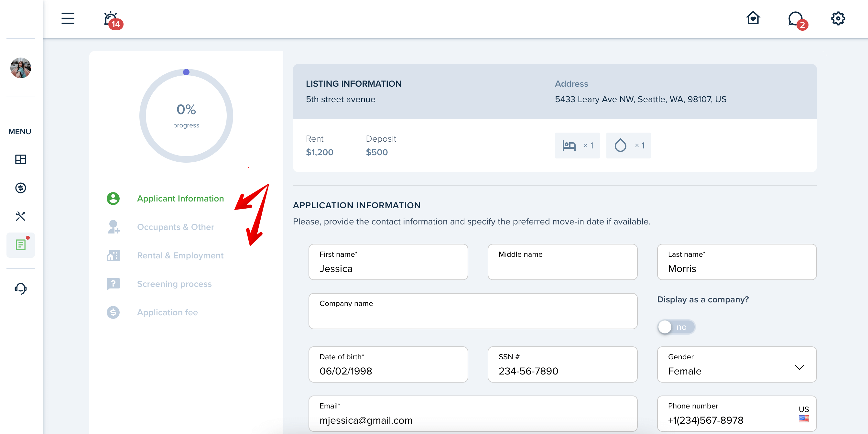The height and width of the screenshot is (434, 868).
Task: Click the Gender dropdown chevron arrow
Action: pos(799,367)
